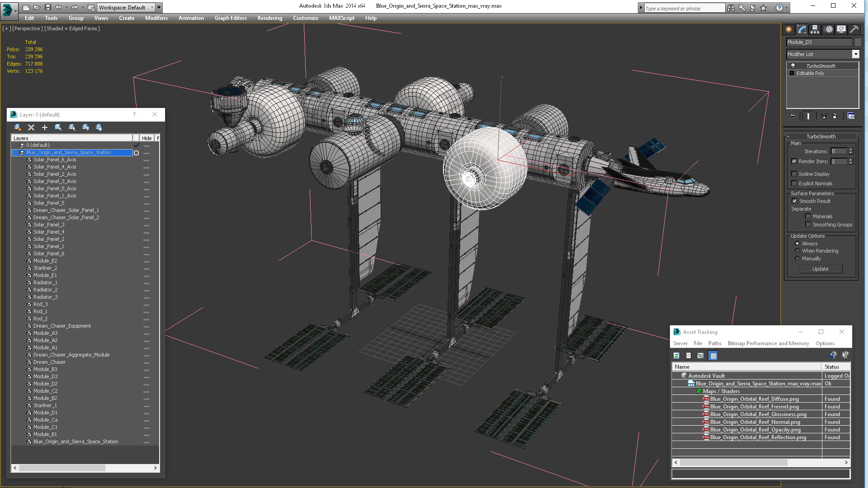Open the Create command panel tab
Viewport: 868px width, 488px height.
click(788, 29)
